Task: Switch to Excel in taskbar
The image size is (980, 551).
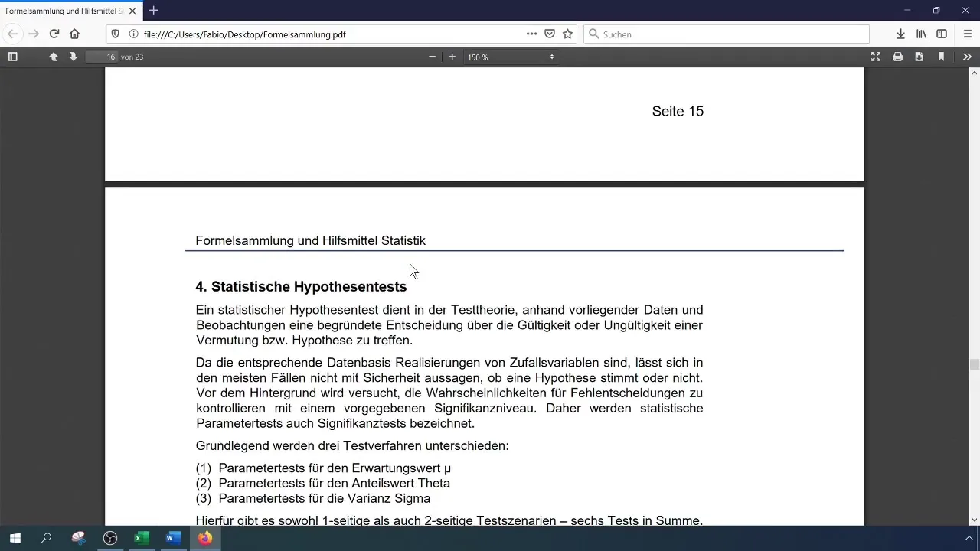Action: pyautogui.click(x=142, y=538)
